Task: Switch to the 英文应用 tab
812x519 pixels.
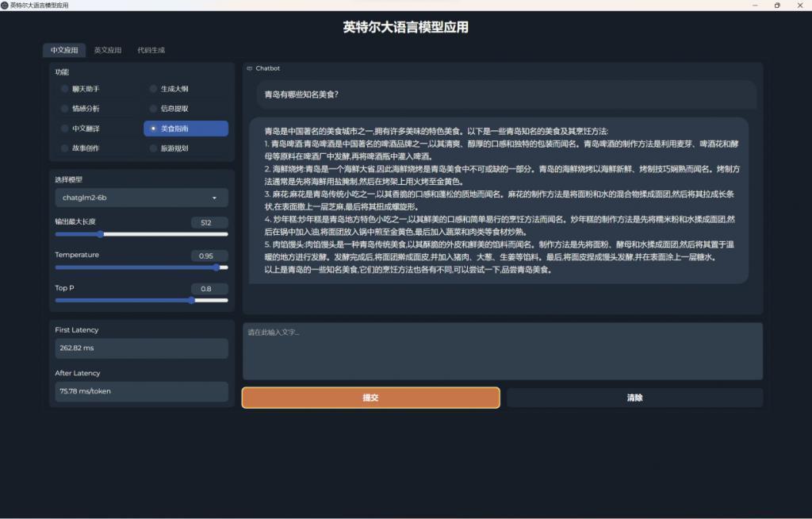Action: pos(108,49)
